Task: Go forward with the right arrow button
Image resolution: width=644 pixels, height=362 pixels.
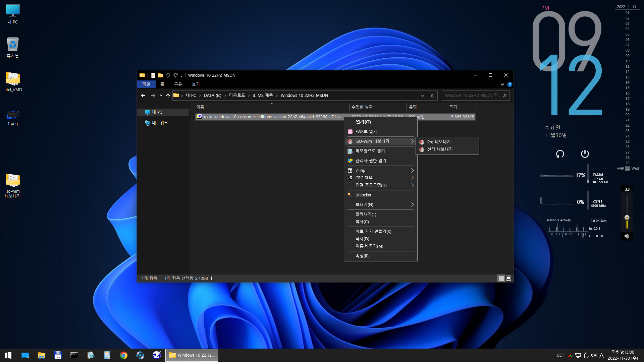Action: (x=153, y=96)
